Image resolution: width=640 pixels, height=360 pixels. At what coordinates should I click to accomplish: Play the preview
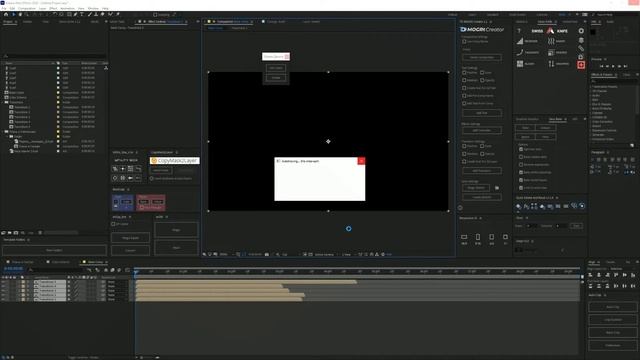(613, 66)
